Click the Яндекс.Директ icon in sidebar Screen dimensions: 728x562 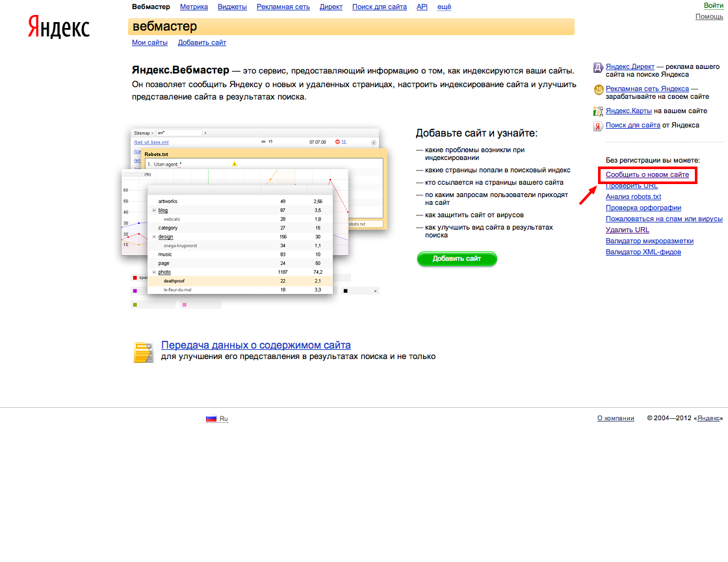click(598, 68)
